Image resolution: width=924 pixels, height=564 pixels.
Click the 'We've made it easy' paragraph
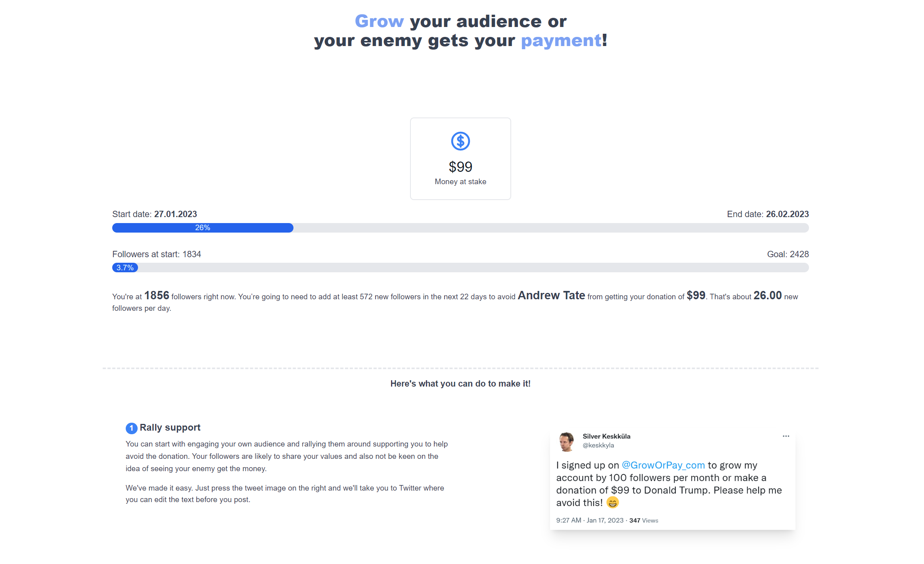[285, 494]
